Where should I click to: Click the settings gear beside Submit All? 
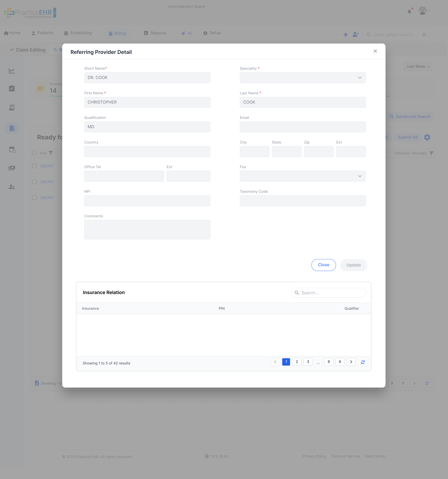coord(427,137)
